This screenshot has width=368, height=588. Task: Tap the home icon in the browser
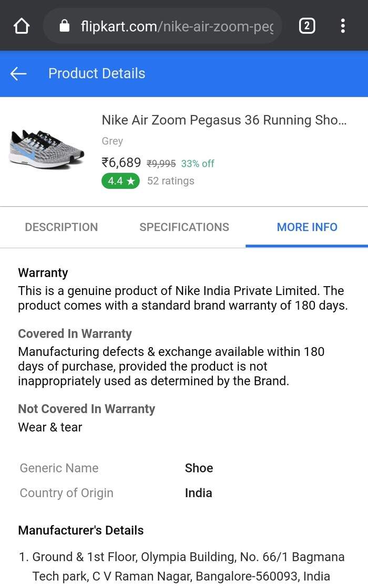[x=21, y=25]
